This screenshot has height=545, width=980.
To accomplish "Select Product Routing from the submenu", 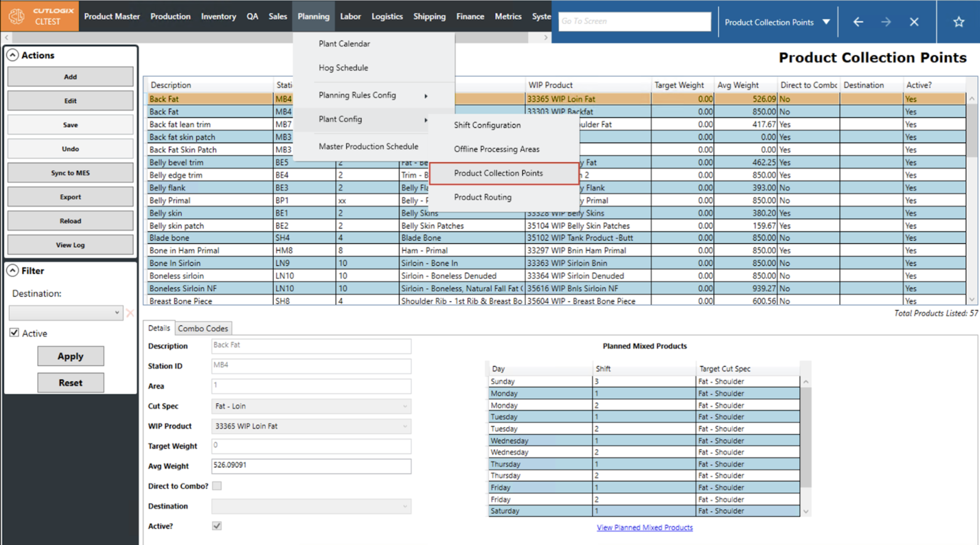I will (x=482, y=197).
